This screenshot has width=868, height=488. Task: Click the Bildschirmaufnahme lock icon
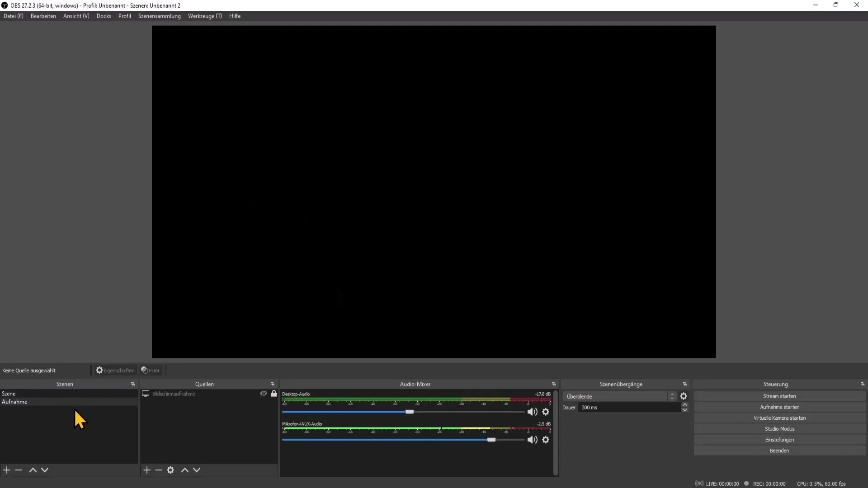pos(274,393)
